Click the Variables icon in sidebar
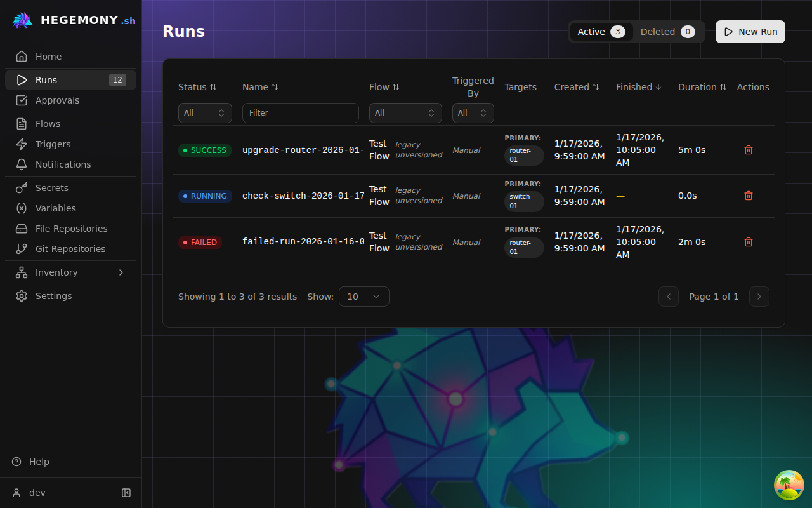The width and height of the screenshot is (812, 508). 22,208
